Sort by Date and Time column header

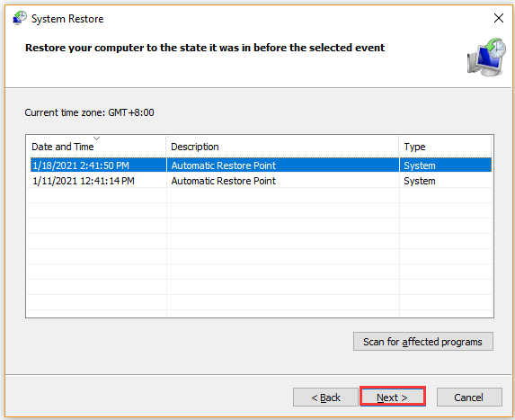[96, 147]
